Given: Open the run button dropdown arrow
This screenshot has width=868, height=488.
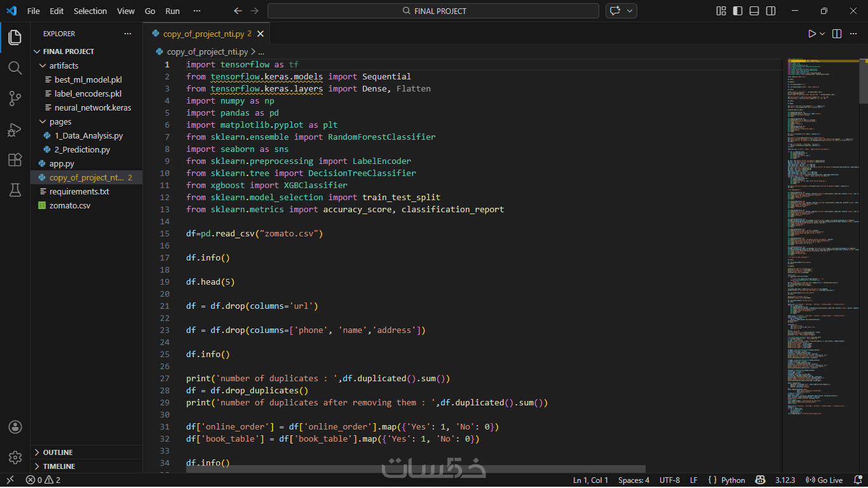Looking at the screenshot, I should (x=822, y=34).
